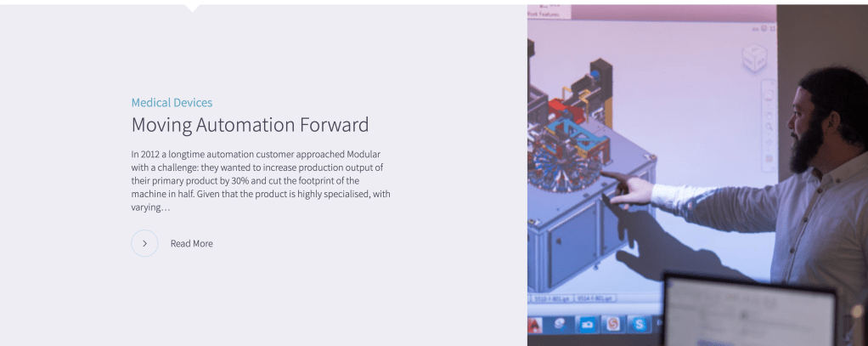Image resolution: width=868 pixels, height=346 pixels.
Task: Click the circular turntable in the CAD model
Action: point(556,163)
